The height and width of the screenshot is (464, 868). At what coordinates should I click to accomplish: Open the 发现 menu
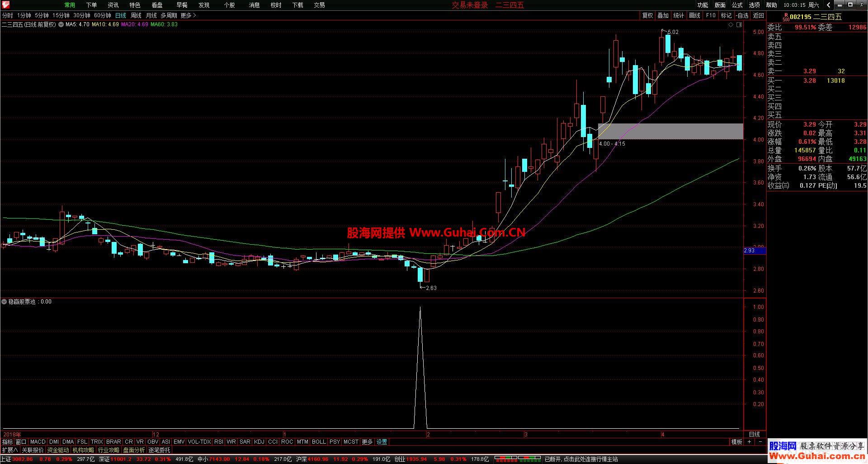click(204, 5)
